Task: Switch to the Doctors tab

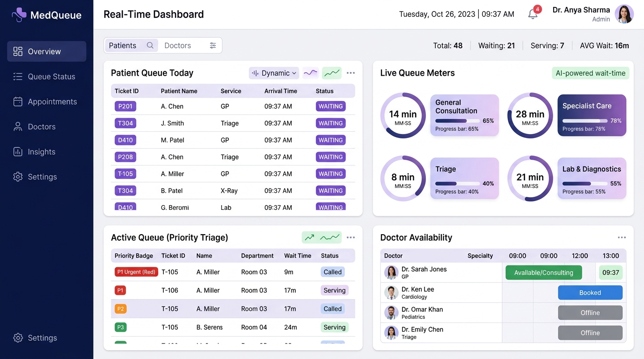Action: (178, 45)
